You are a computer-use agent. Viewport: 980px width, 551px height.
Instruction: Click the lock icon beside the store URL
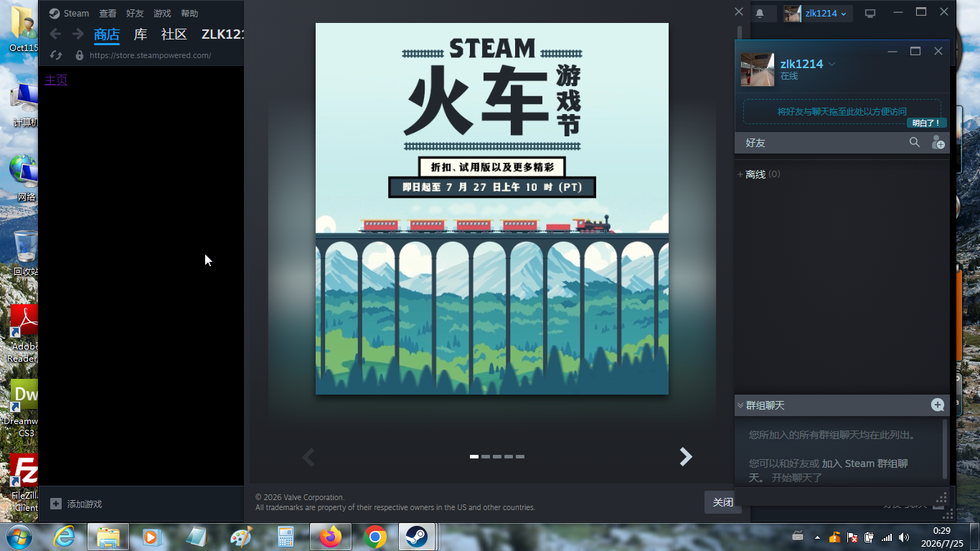[x=80, y=55]
